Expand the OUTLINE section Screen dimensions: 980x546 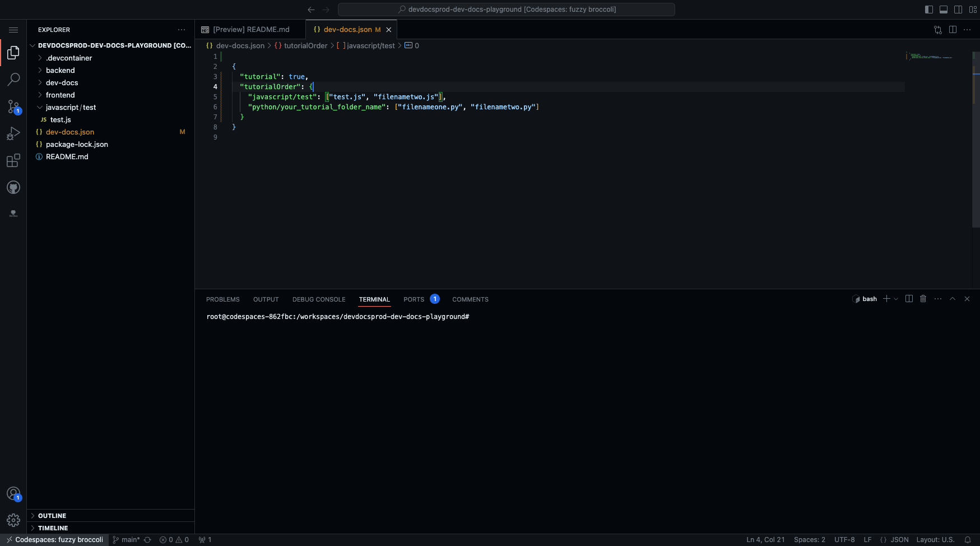[52, 516]
